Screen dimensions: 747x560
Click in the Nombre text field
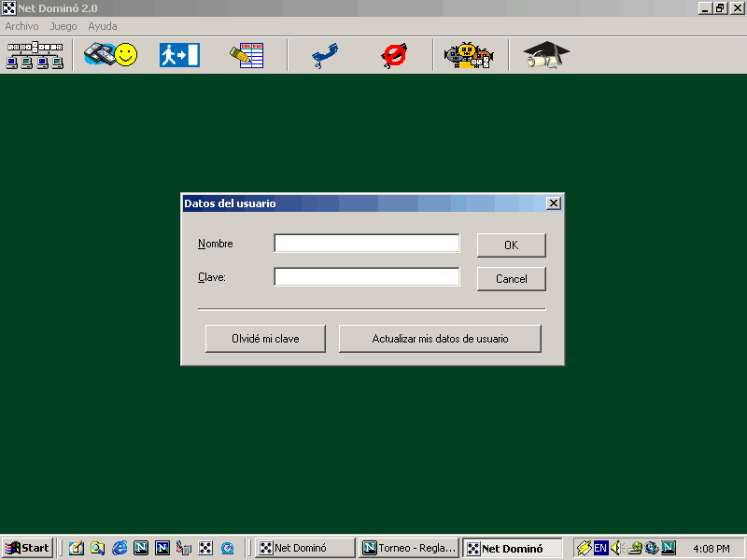tap(366, 244)
